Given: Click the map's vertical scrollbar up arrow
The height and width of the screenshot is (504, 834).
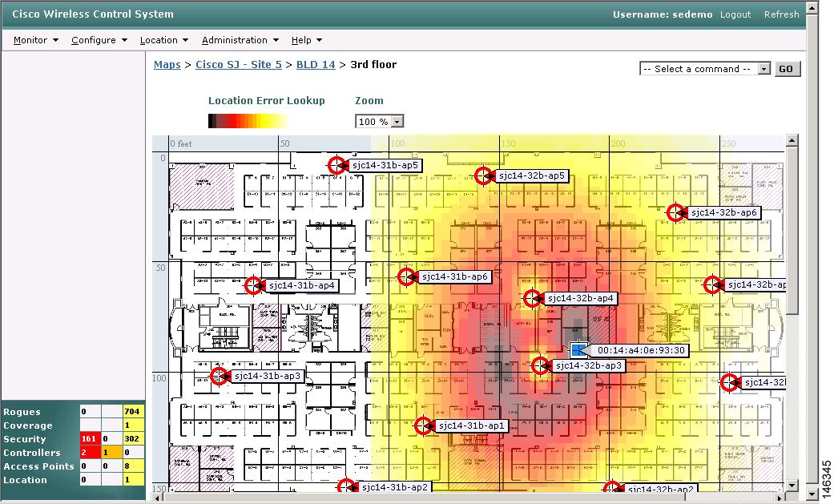Looking at the screenshot, I should 792,140.
